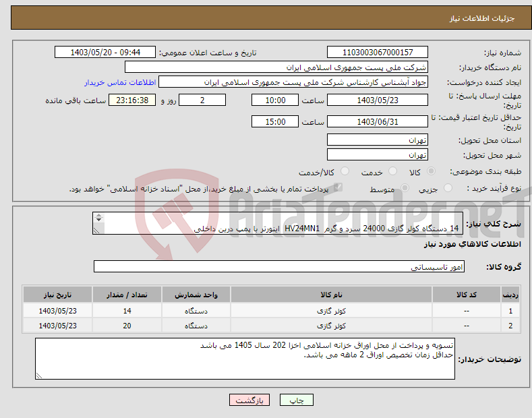Select the خدمت radio button
532x418 pixels.
(x=392, y=171)
